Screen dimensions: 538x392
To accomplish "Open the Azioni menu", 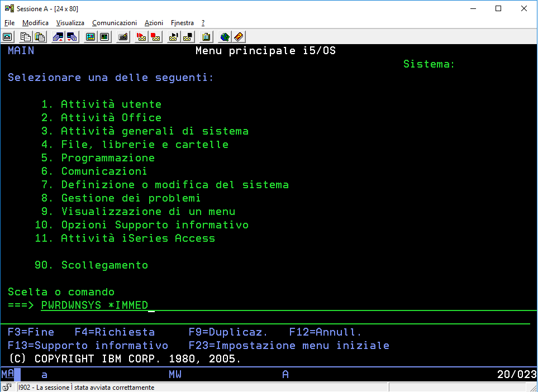I will click(154, 23).
